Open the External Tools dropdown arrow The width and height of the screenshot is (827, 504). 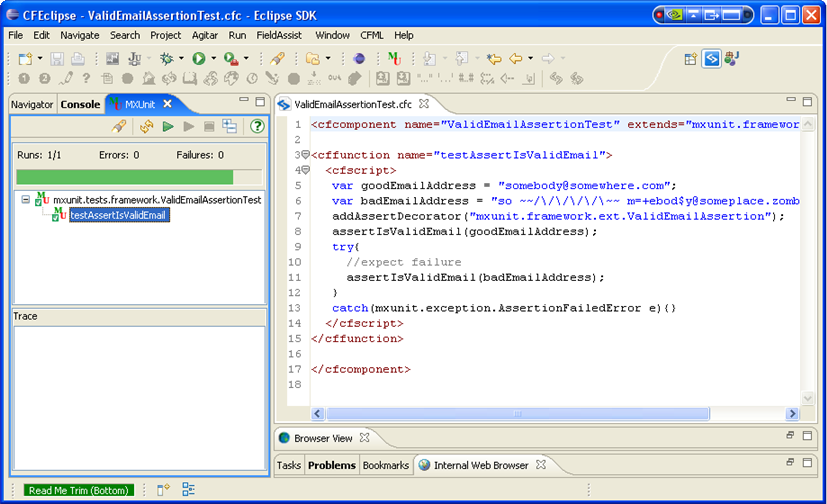246,59
